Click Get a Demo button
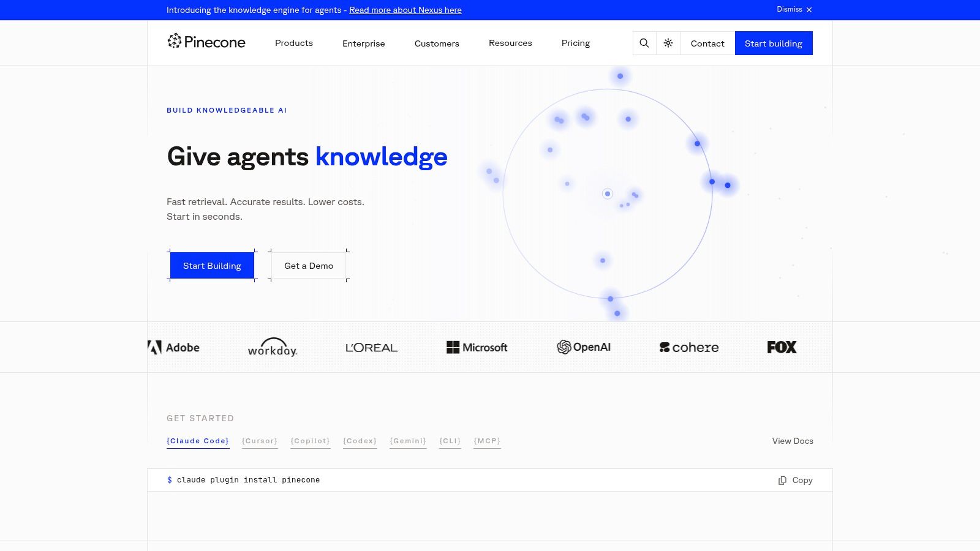Screen dimensions: 980x551 [309, 266]
